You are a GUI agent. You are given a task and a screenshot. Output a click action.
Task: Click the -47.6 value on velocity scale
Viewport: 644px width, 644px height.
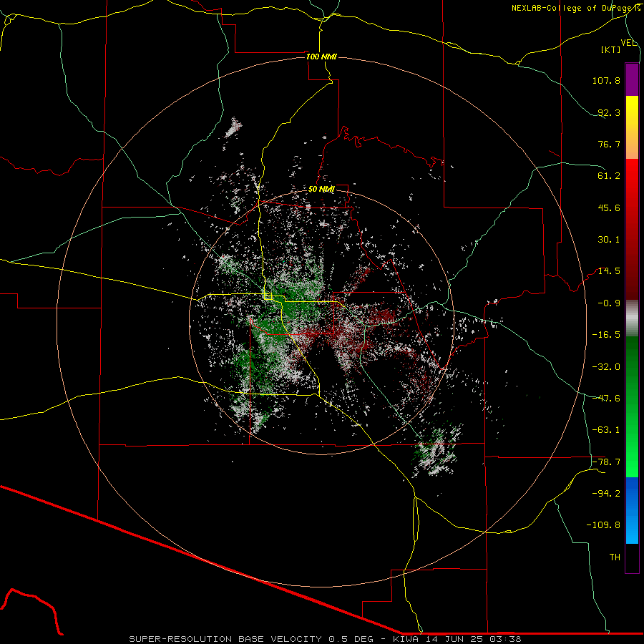tap(606, 399)
